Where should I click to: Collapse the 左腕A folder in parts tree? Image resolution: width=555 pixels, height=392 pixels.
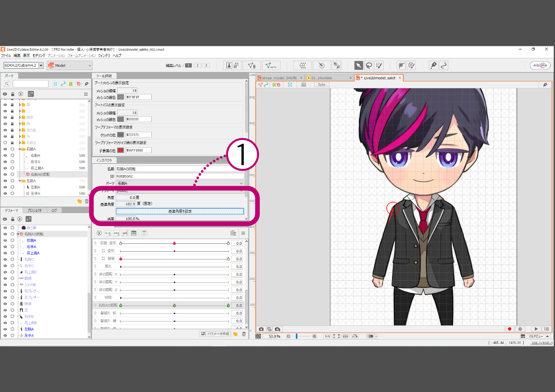[20, 181]
